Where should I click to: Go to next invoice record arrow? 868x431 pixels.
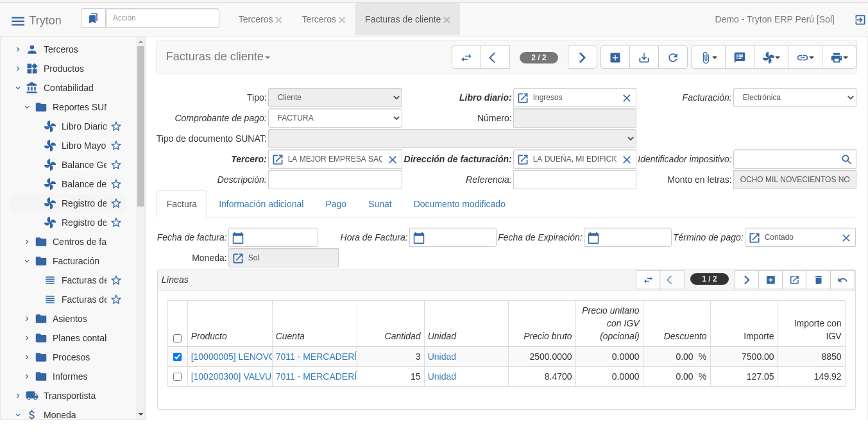[x=582, y=58]
